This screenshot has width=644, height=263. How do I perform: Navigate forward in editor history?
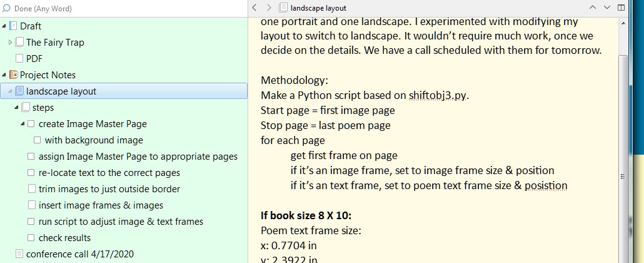(x=268, y=8)
